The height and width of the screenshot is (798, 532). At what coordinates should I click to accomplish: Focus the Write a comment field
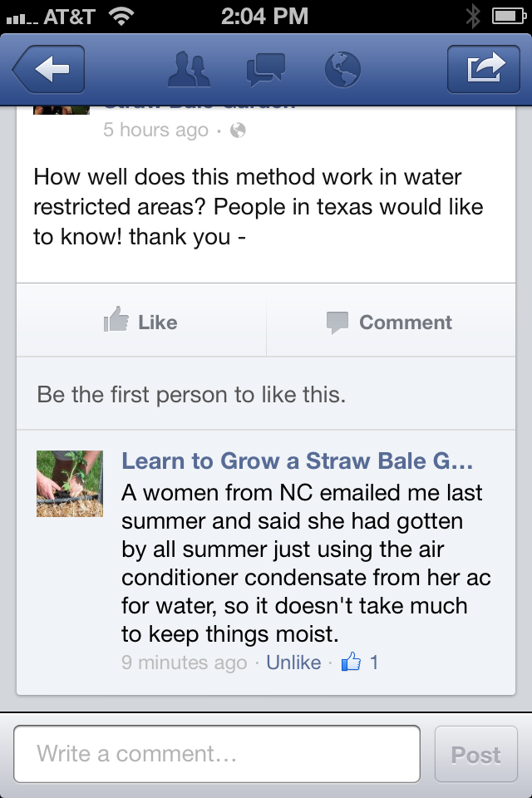coord(217,754)
